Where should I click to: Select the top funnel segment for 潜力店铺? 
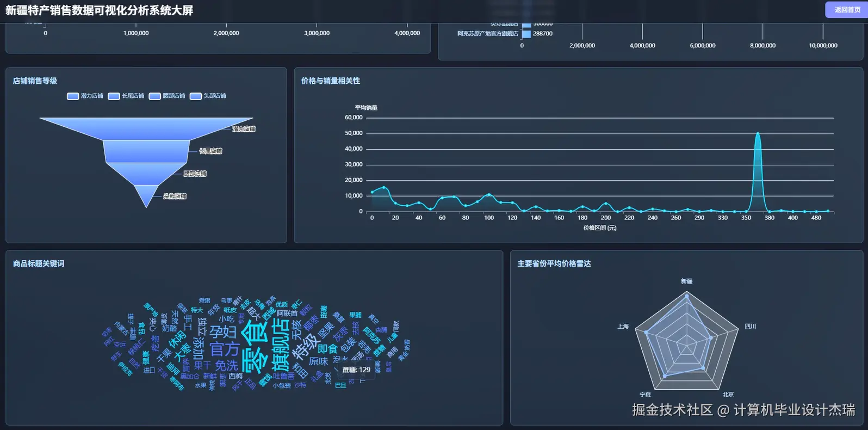146,128
